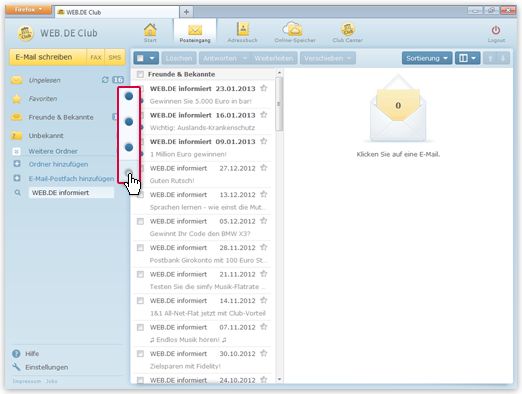Click E-Mail schreiben button
This screenshot has height=394, width=522.
point(48,57)
